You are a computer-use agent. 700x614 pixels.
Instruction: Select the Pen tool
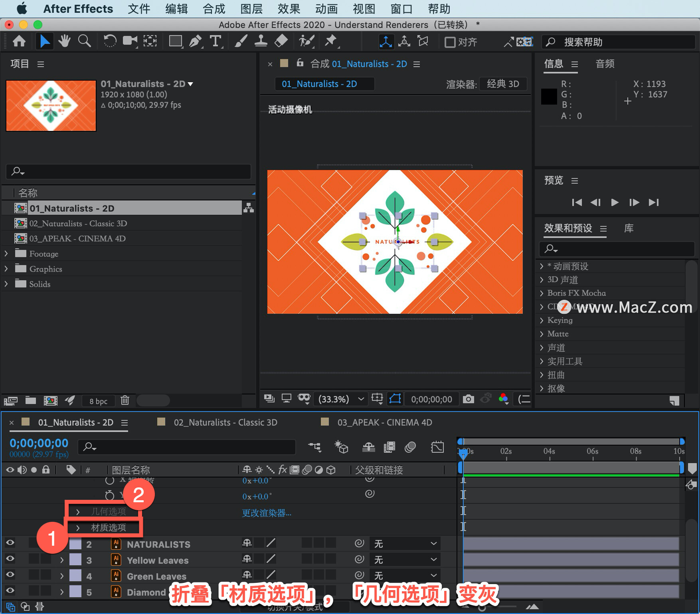click(196, 41)
